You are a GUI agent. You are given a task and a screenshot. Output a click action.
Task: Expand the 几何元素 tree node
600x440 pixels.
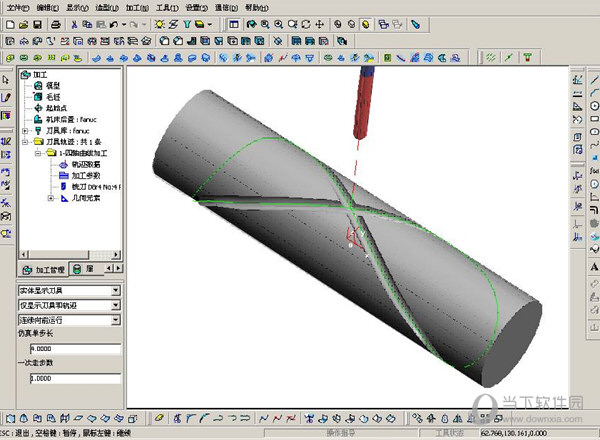pos(50,198)
